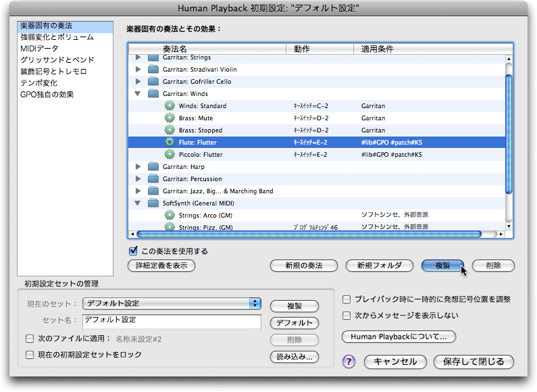Toggle この奏法を使用する checkbox
The height and width of the screenshot is (392, 537).
click(133, 251)
